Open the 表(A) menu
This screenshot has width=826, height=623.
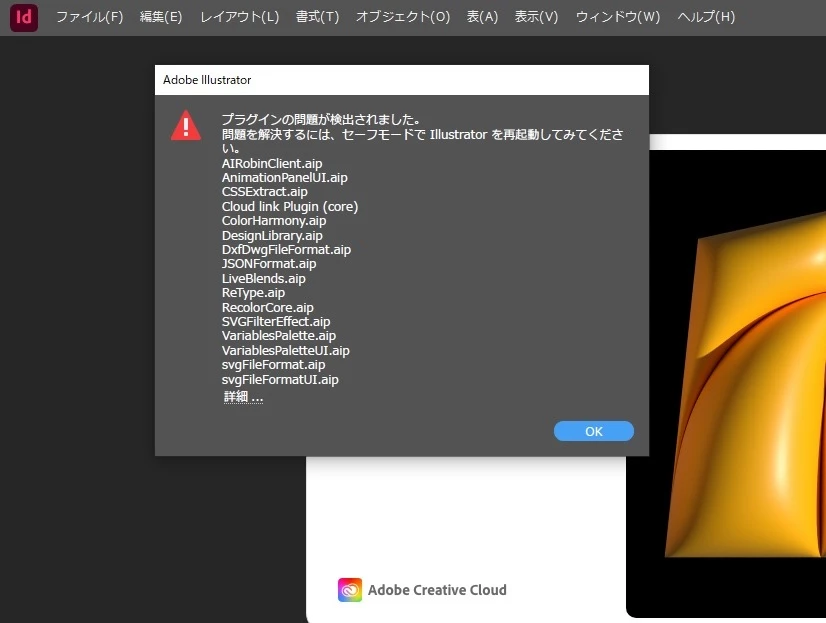[x=482, y=17]
